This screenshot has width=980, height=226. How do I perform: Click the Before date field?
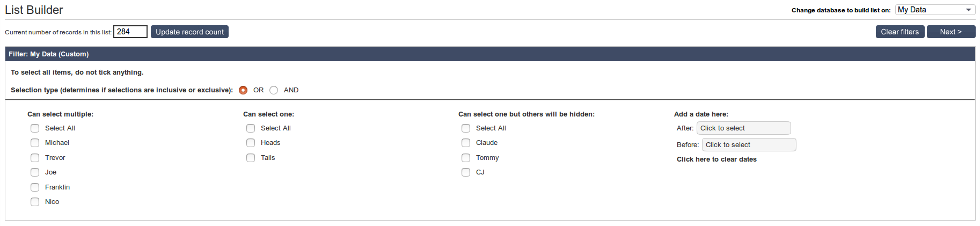pyautogui.click(x=749, y=145)
